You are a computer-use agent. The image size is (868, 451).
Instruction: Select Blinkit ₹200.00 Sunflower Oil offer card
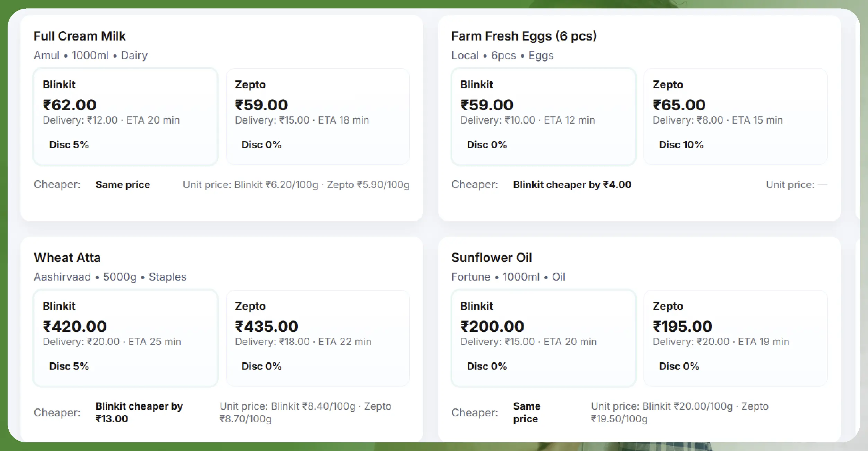click(543, 338)
